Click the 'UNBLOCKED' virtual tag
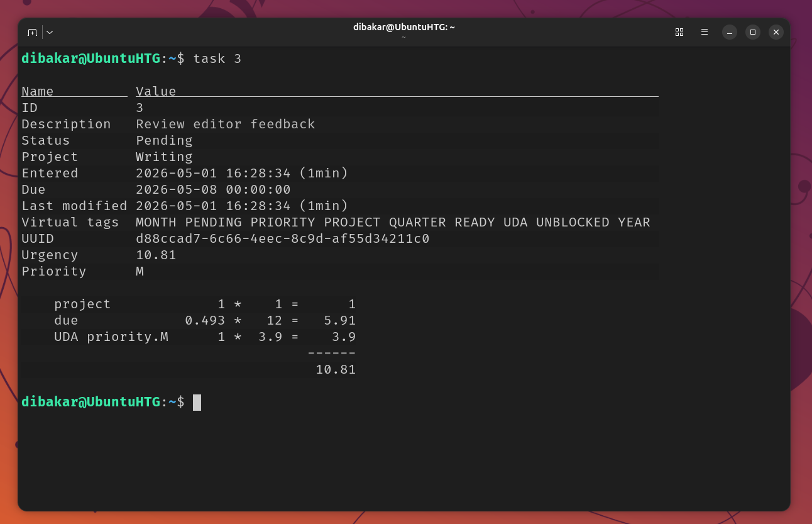 tap(573, 222)
